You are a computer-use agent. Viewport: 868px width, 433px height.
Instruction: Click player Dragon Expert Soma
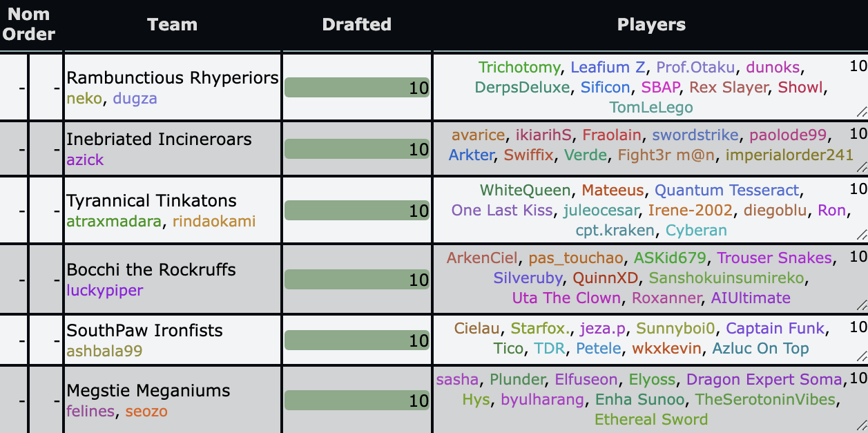764,379
